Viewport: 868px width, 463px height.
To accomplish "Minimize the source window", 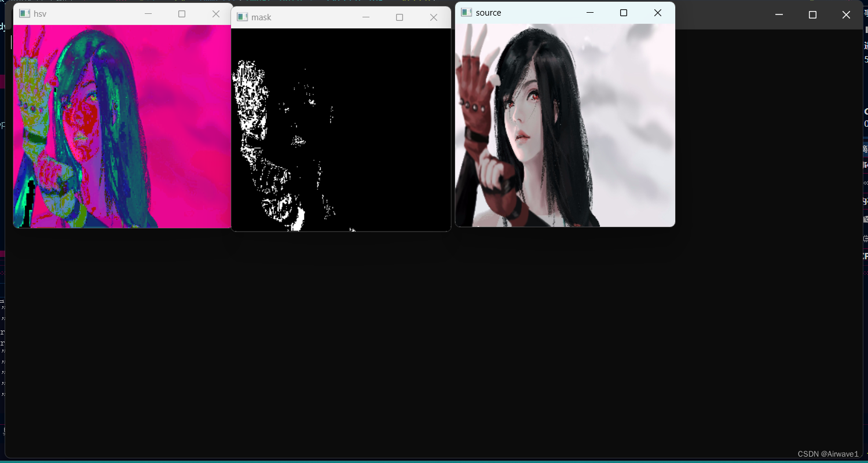I will pyautogui.click(x=590, y=13).
